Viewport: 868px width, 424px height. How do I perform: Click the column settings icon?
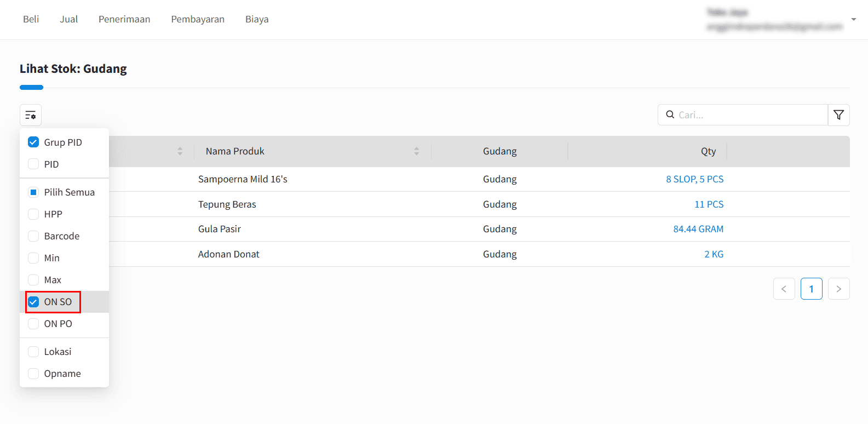coord(31,115)
